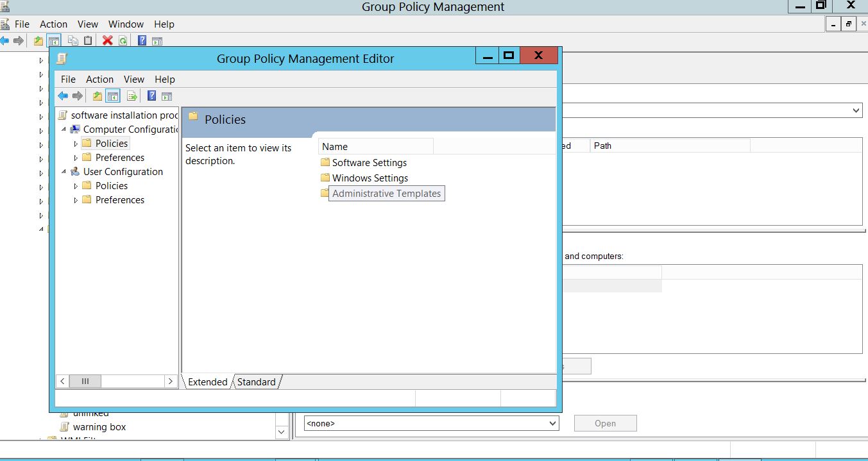Open the Window menu in Group Policy Management
The height and width of the screenshot is (461, 868).
(126, 24)
